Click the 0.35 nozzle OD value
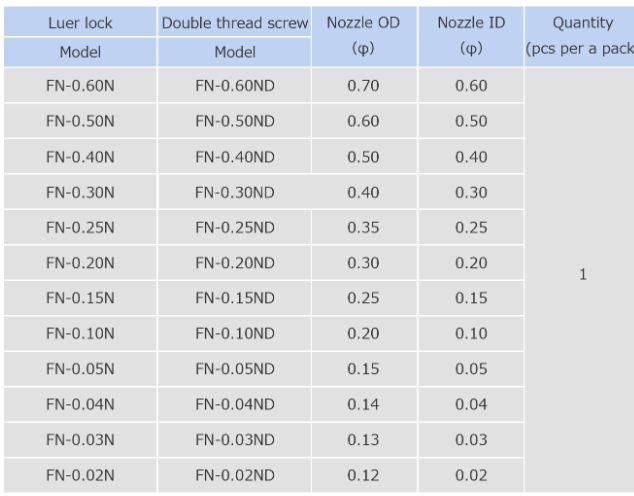Viewport: 634px width, 496px height. [x=363, y=228]
